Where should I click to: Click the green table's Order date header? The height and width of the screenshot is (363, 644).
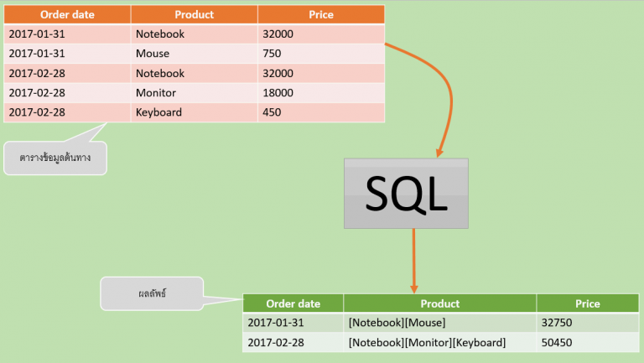click(293, 303)
